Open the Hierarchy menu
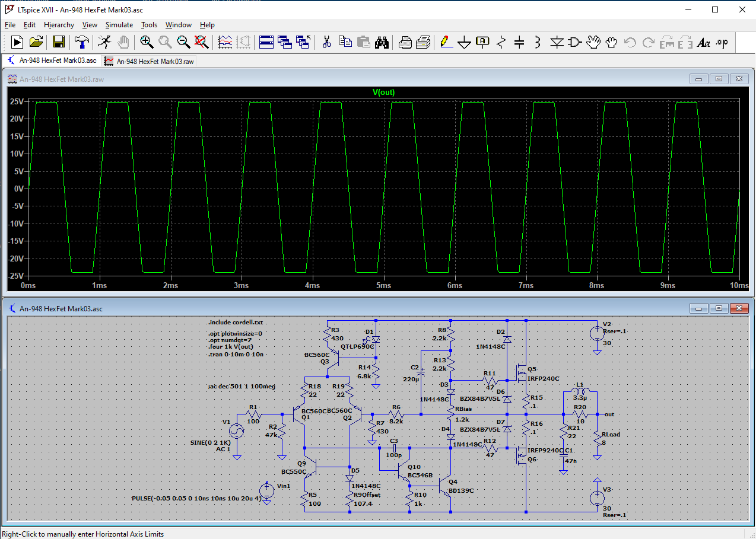 tap(59, 25)
